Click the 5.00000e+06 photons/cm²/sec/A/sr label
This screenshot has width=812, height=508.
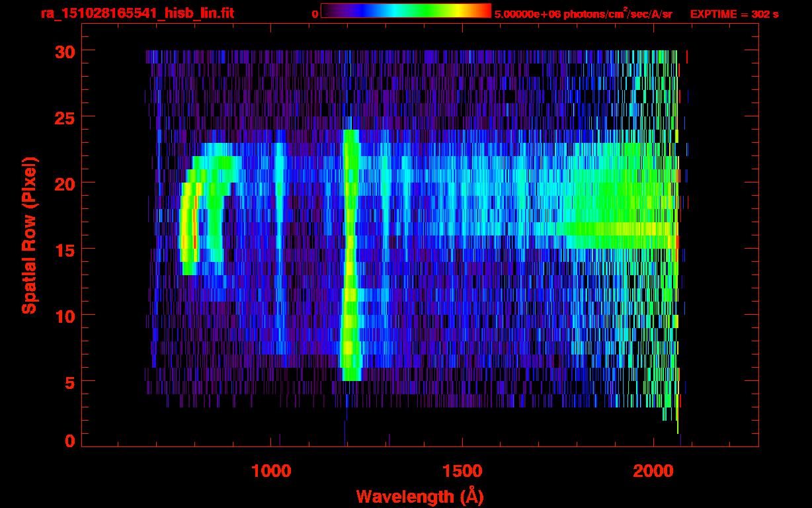583,14
